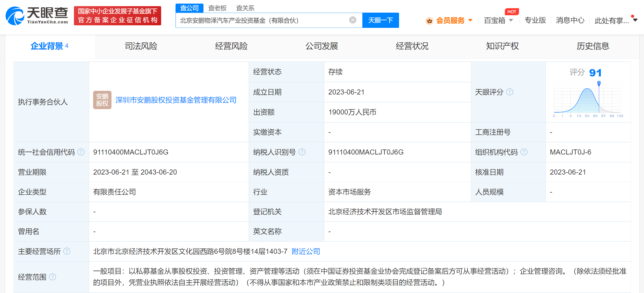Click organization code MACLJT0J-6
The image size is (644, 293).
click(x=570, y=152)
